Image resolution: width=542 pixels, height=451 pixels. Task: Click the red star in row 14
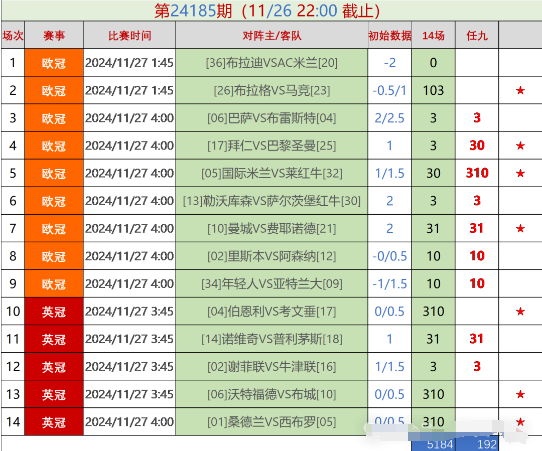(520, 422)
